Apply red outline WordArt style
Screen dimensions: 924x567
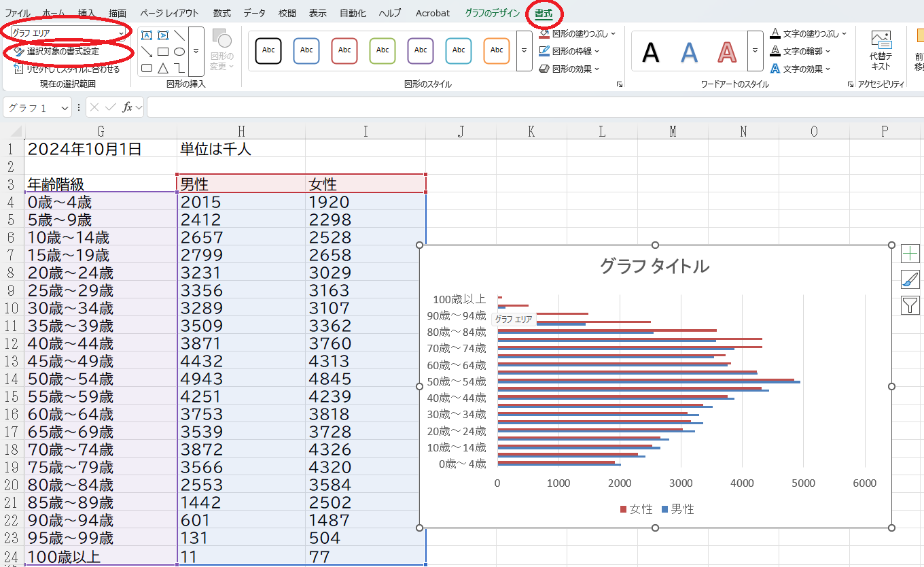click(728, 52)
